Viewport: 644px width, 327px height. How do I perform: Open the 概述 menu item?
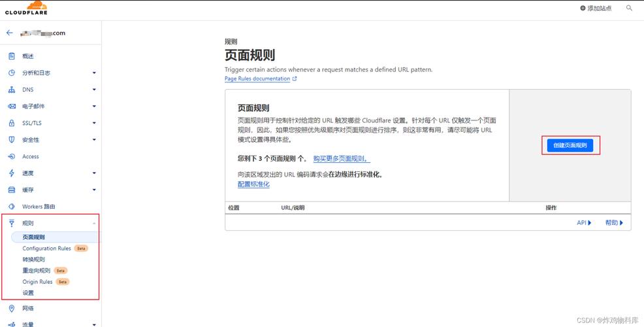coord(28,56)
